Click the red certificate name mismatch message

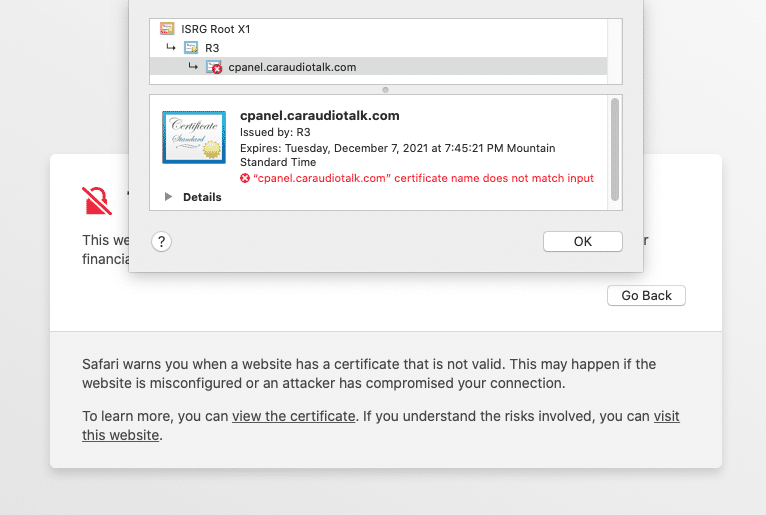tap(424, 178)
